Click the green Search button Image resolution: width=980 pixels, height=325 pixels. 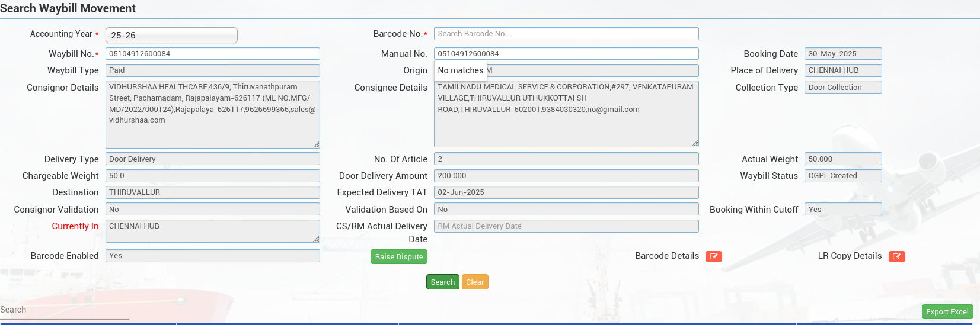tap(442, 282)
